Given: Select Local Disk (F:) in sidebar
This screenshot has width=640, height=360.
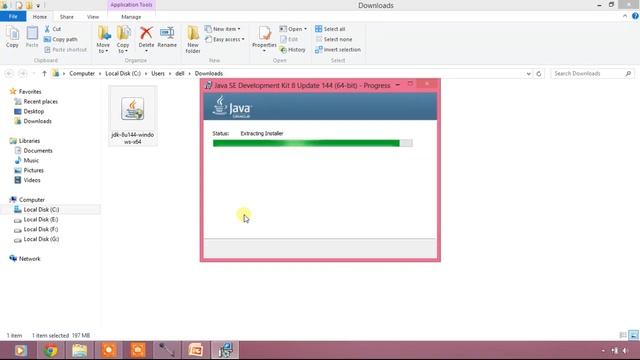Looking at the screenshot, I should pyautogui.click(x=41, y=229).
